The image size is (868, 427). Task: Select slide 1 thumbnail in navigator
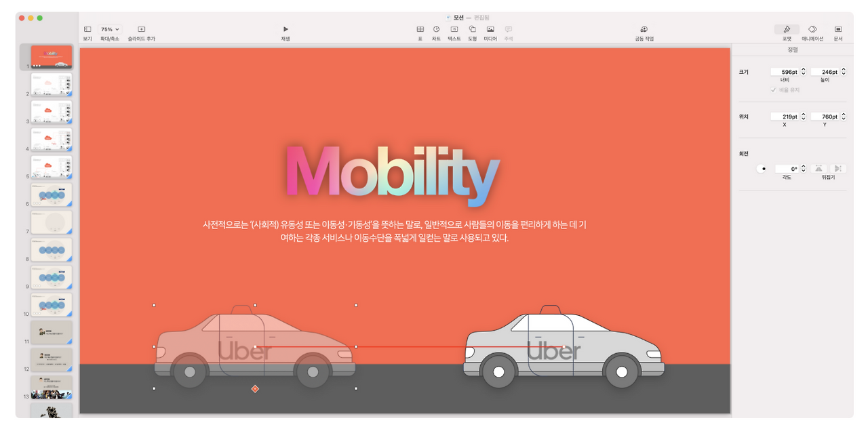[52, 57]
